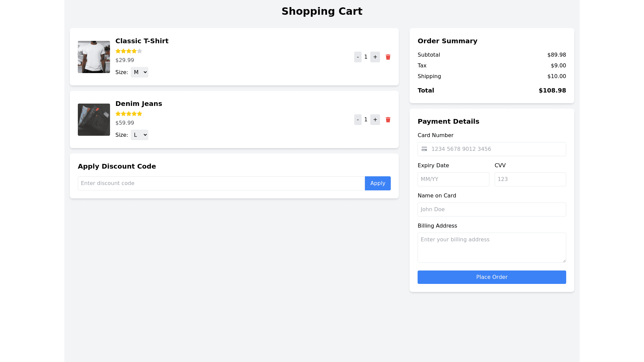The height and width of the screenshot is (362, 644).
Task: Click the Apply discount button
Action: tap(378, 183)
